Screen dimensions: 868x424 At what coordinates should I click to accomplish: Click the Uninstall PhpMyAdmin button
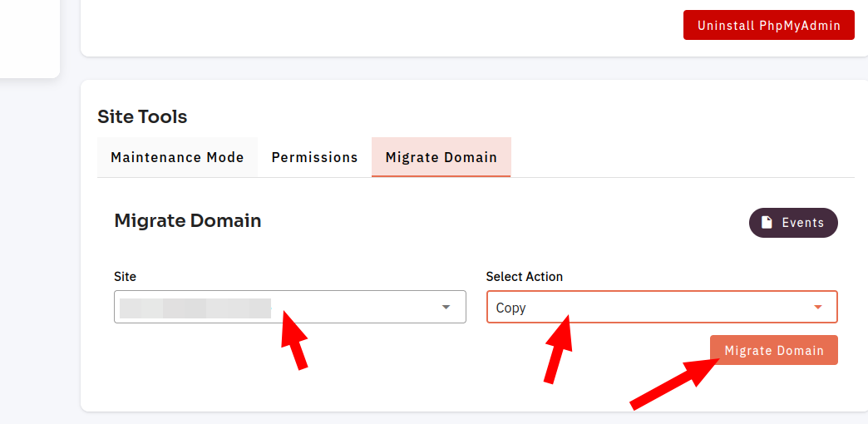(769, 26)
